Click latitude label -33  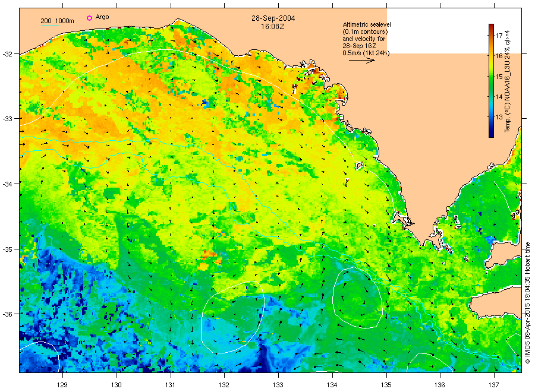click(8, 119)
